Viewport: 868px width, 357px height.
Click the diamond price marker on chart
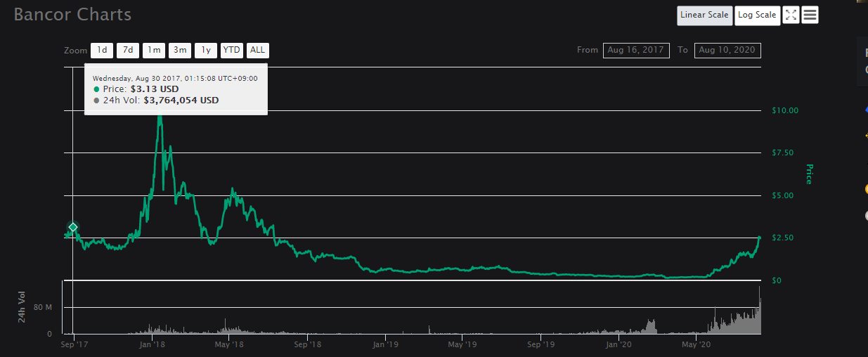(72, 227)
